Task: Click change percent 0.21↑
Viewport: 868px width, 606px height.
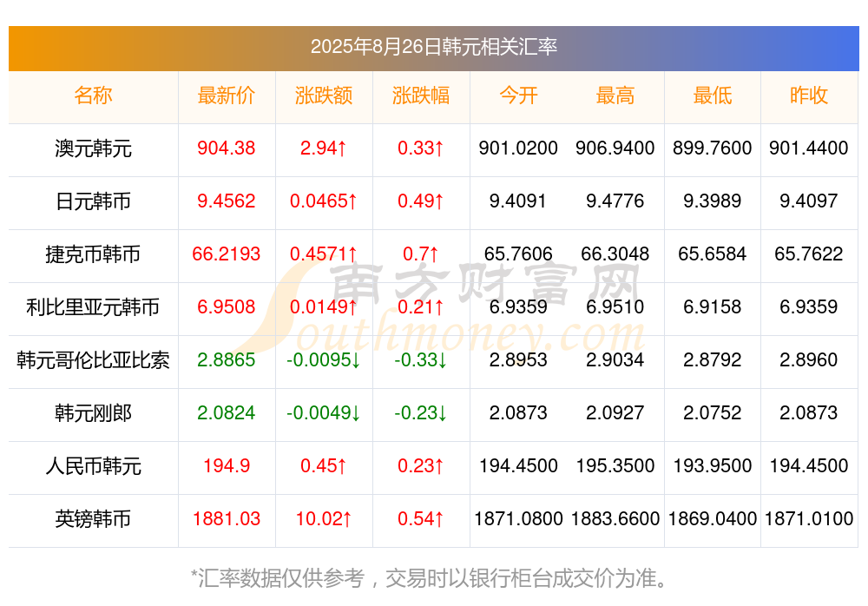Action: coord(421,306)
